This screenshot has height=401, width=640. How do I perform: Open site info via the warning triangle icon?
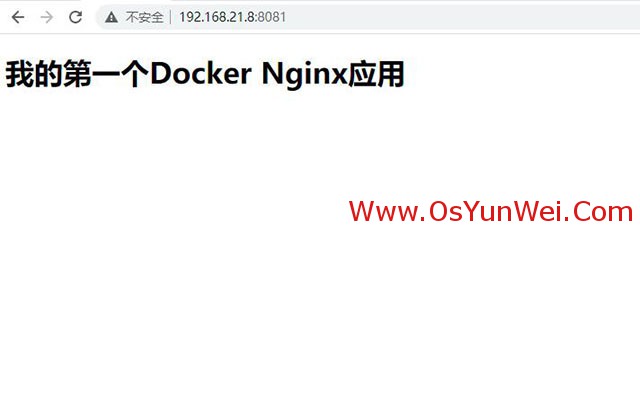(x=111, y=17)
